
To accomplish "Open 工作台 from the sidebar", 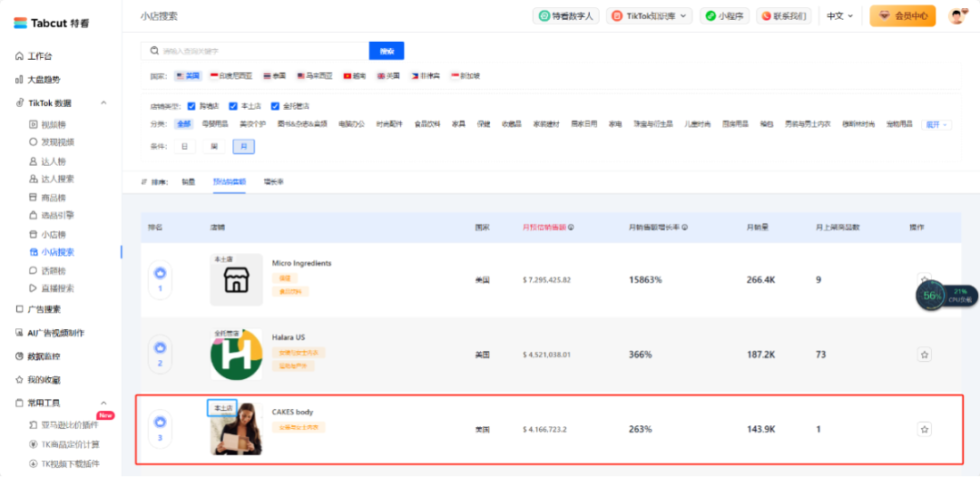I will (x=39, y=56).
